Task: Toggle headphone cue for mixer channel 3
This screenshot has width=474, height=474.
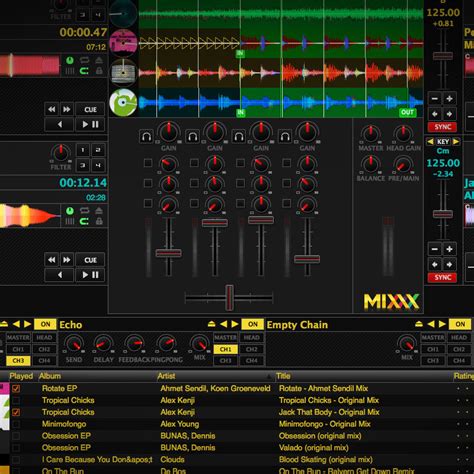Action: tap(239, 136)
